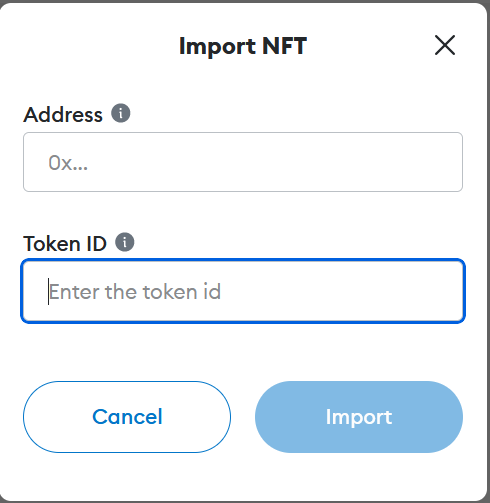Viewport: 490px width, 503px height.
Task: Click the 'Enter the token id' placeholder
Action: [135, 292]
